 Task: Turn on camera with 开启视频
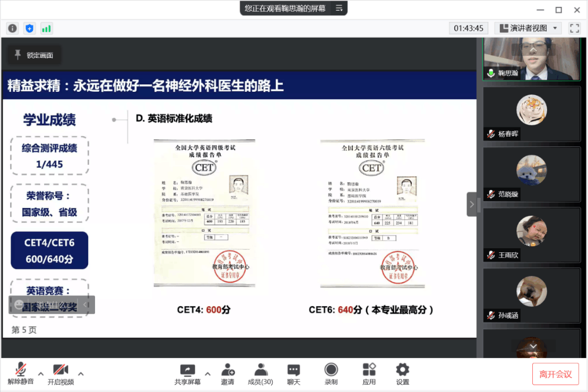[60, 374]
